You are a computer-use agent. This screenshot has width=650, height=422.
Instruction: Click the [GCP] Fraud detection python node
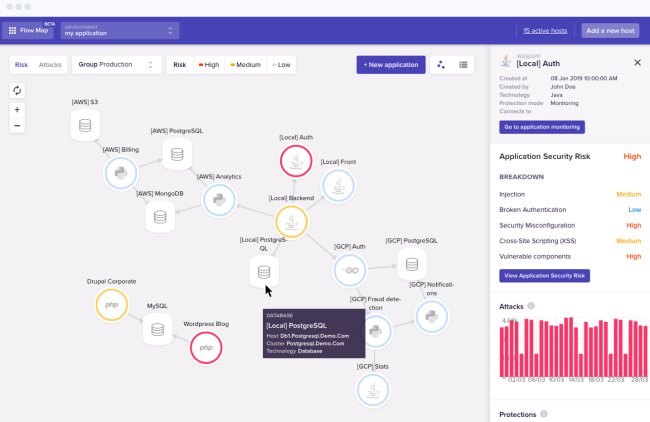(376, 331)
